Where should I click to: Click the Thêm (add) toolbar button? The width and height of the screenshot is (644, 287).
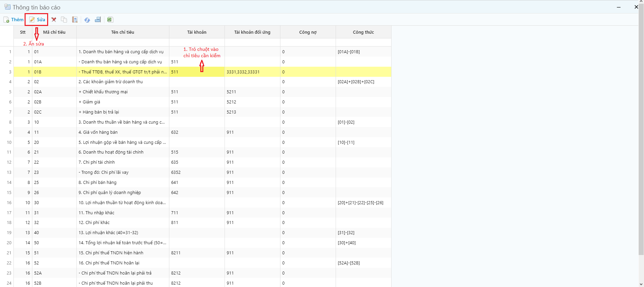tap(13, 20)
